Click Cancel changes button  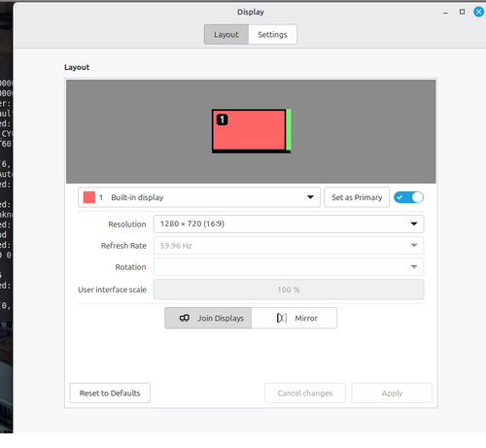pos(305,393)
